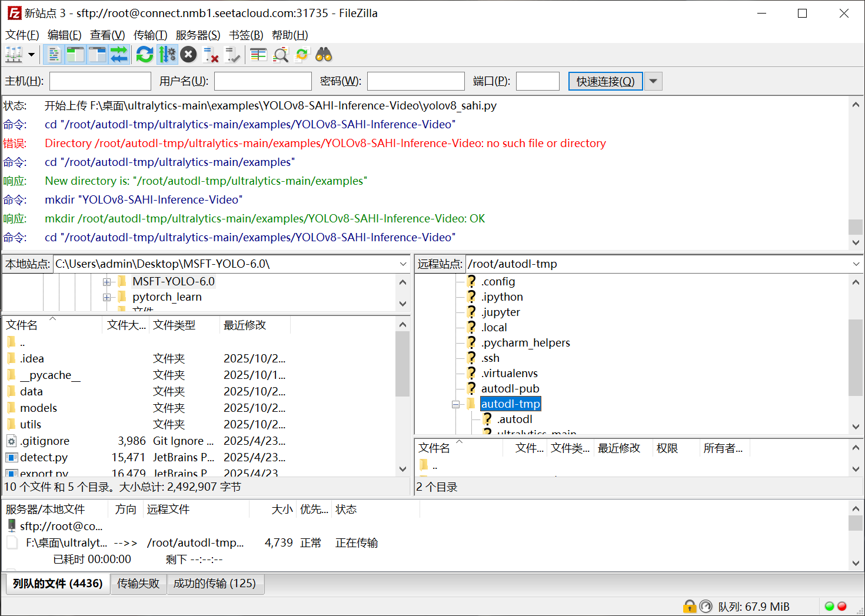Open the 服务器(S) menu
865x616 pixels.
198,35
